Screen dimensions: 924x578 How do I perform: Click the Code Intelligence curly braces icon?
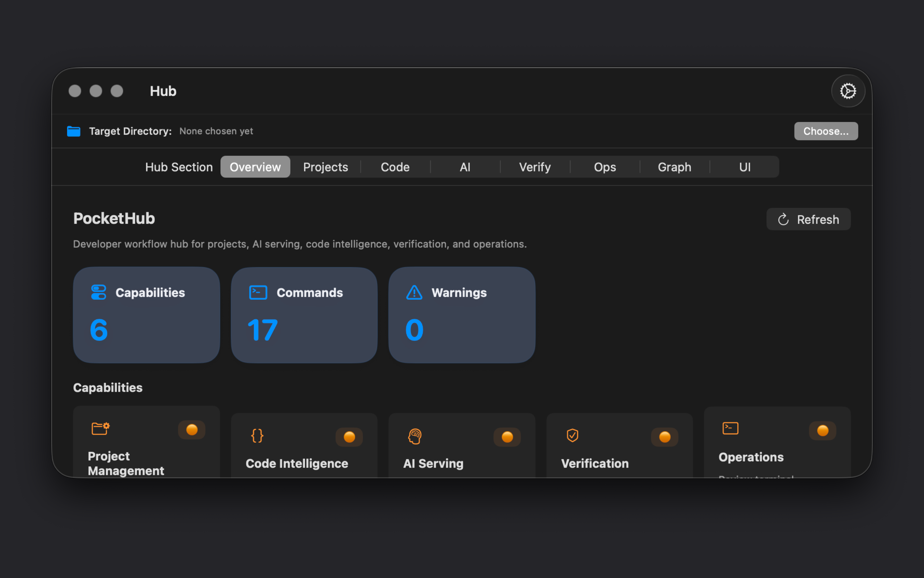pyautogui.click(x=257, y=435)
